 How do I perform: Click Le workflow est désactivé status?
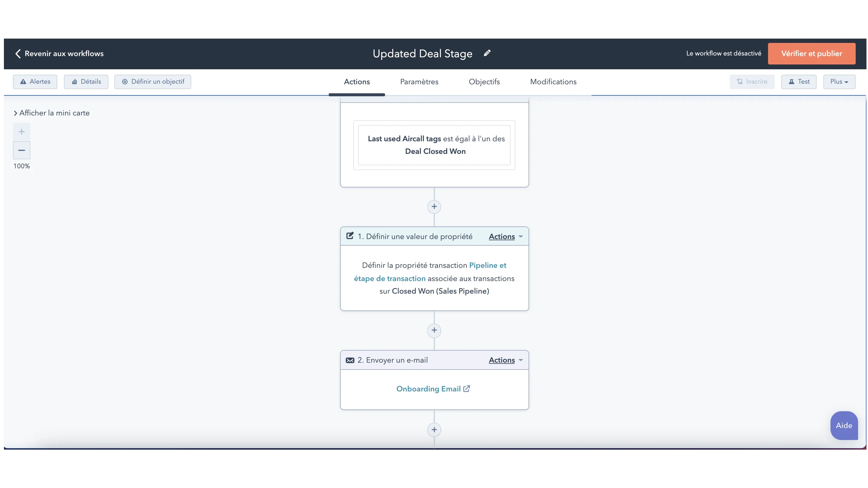723,53
